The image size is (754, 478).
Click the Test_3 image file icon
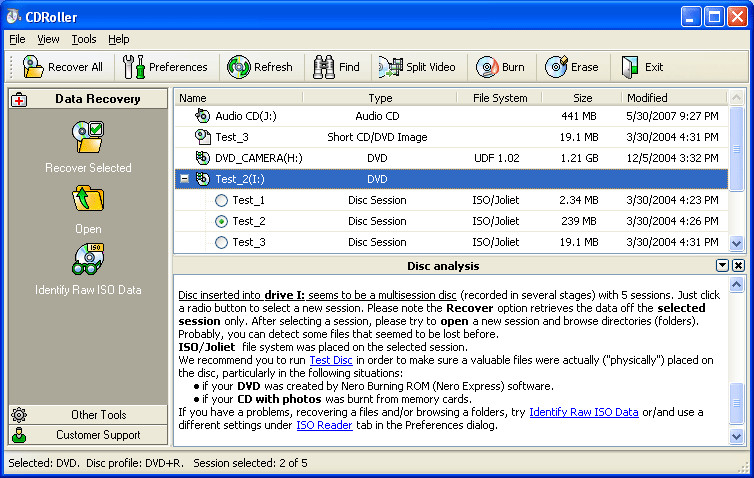coord(202,137)
